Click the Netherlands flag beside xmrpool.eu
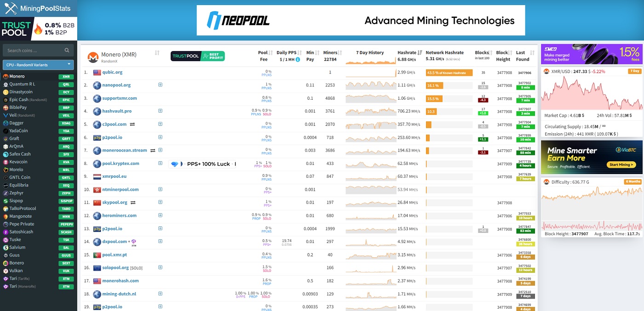Viewport: 644px width, 311px height. click(97, 176)
